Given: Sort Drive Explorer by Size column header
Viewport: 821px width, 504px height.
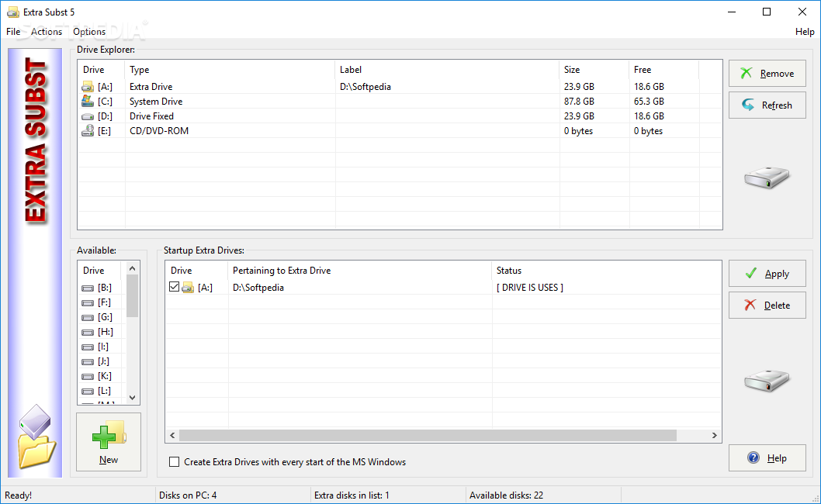Looking at the screenshot, I should [x=594, y=70].
